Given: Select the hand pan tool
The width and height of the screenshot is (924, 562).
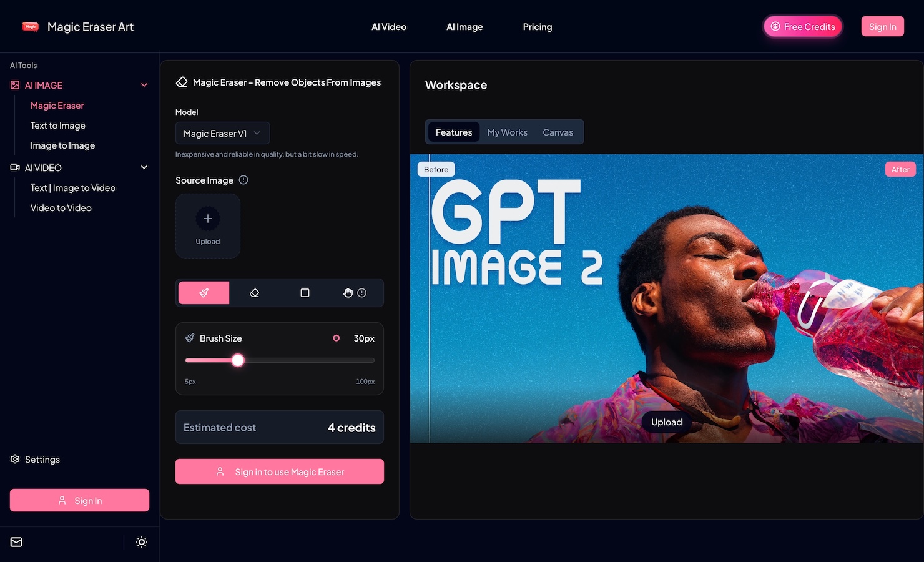Looking at the screenshot, I should pyautogui.click(x=348, y=293).
